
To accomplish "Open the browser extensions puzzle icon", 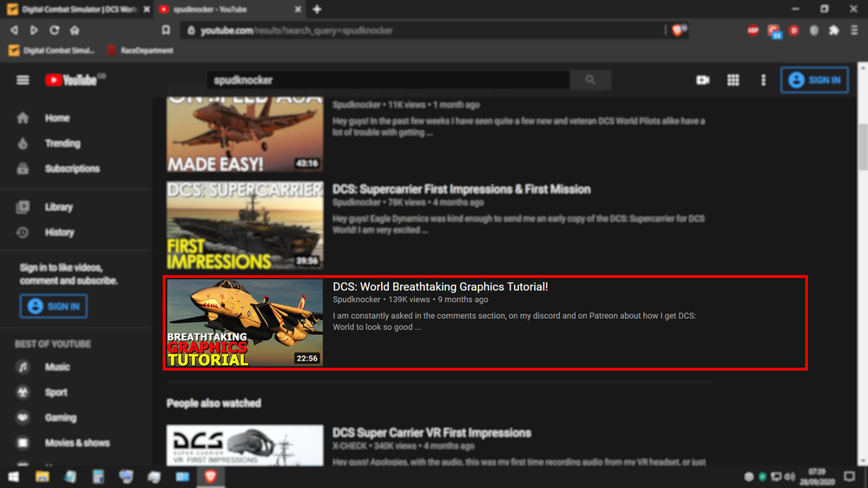I will (833, 30).
